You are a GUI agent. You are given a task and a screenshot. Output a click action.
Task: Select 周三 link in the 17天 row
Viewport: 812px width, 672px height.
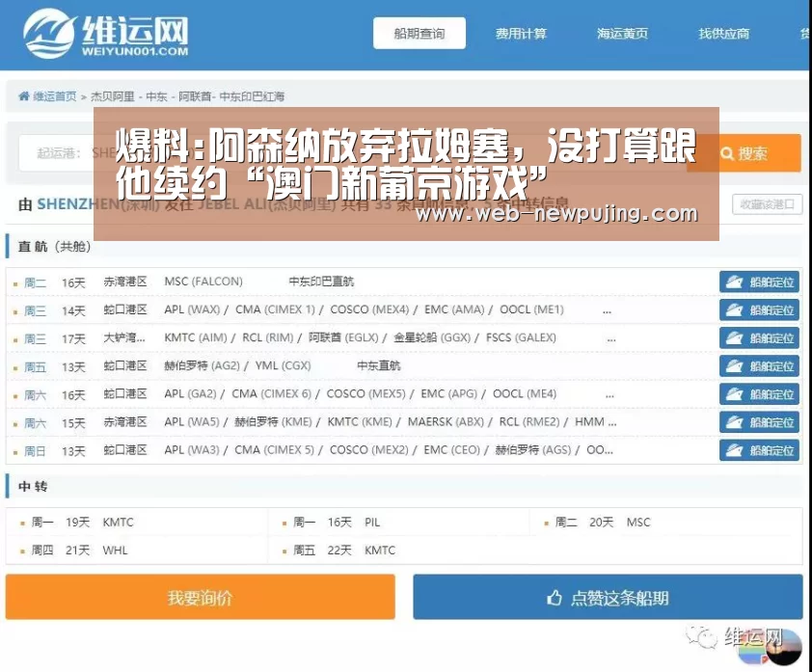coord(35,338)
